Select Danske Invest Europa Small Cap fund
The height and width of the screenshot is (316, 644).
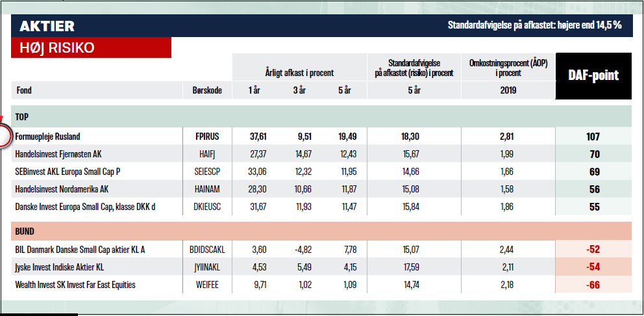tap(85, 207)
